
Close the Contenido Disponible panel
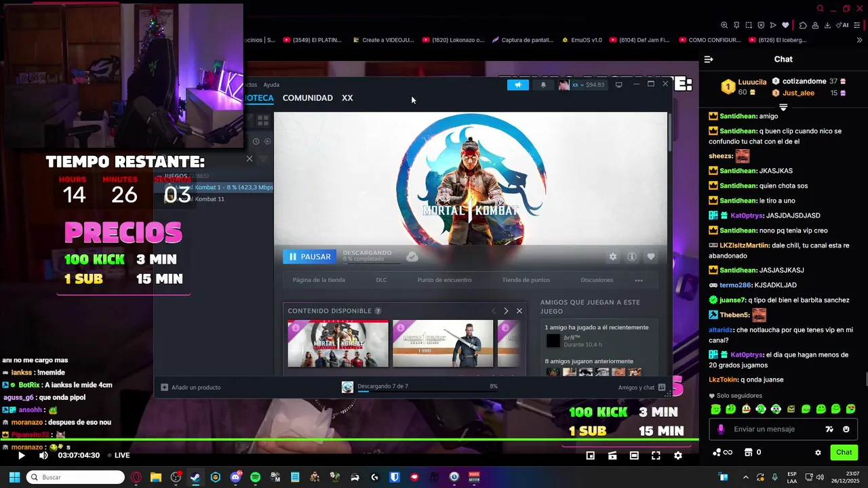click(x=519, y=311)
